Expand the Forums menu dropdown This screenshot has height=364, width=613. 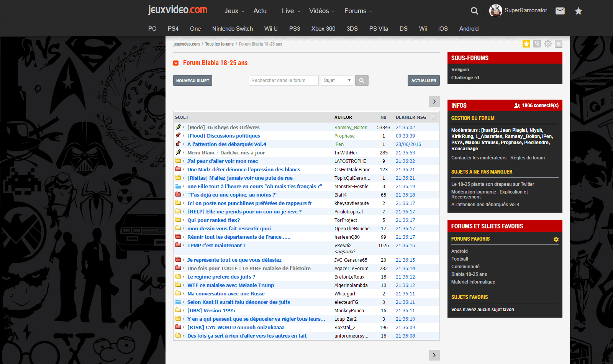pos(358,11)
